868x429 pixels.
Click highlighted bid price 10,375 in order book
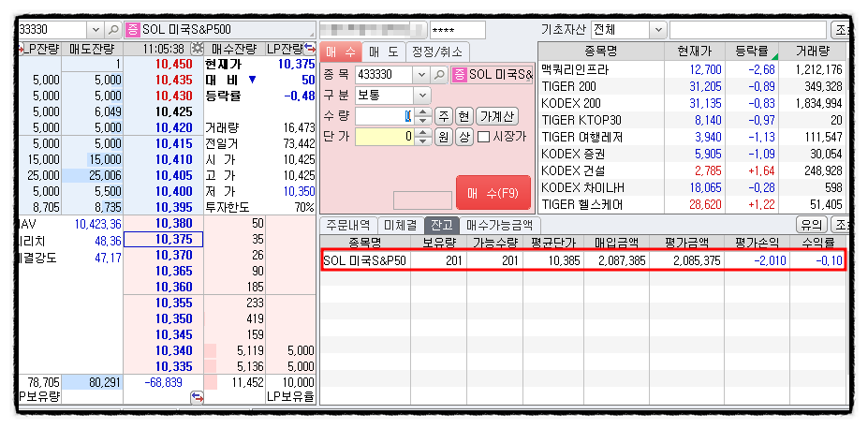164,240
